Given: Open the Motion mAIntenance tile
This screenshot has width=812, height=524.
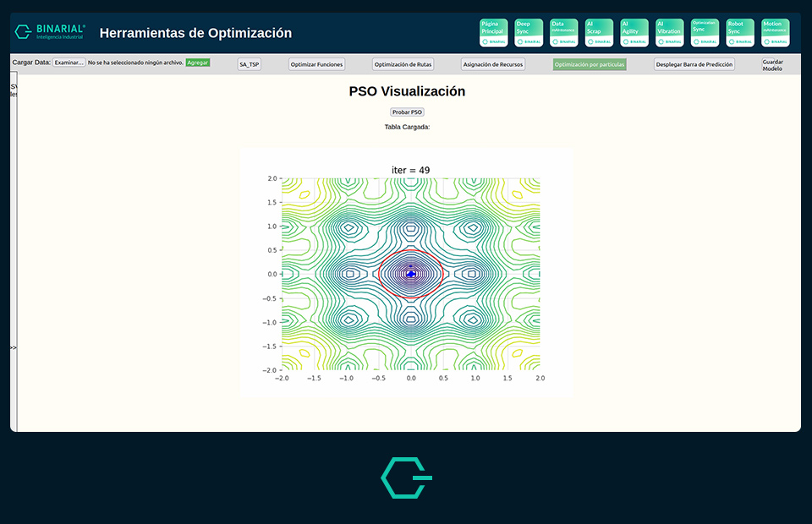Looking at the screenshot, I should pyautogui.click(x=776, y=32).
